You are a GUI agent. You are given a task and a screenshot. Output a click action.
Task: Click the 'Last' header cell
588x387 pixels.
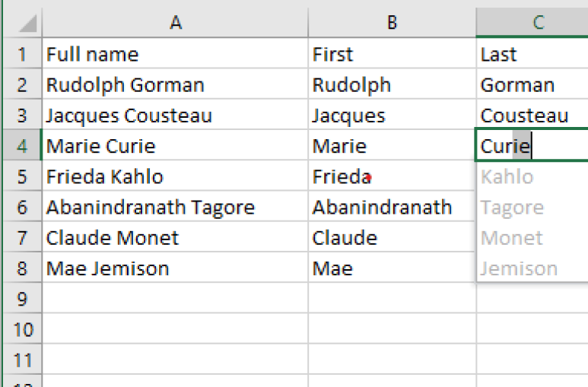[x=532, y=53]
